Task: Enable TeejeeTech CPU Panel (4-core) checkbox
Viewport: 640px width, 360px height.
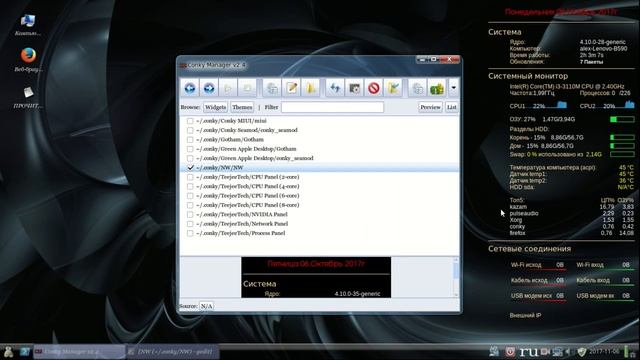Action: point(190,187)
